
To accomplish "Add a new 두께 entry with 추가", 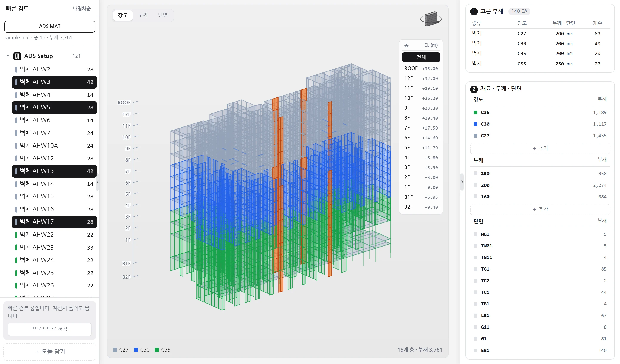I will 540,209.
